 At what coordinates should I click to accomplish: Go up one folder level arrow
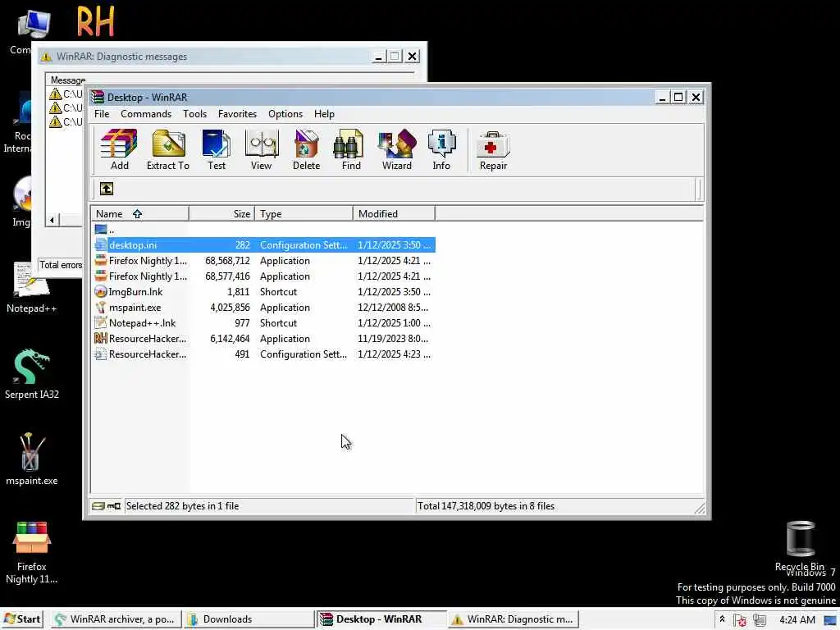point(106,189)
